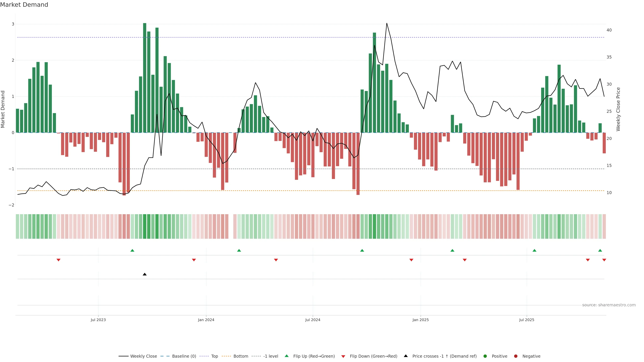Click the first green flip-up triangle marker
Image resolution: width=644 pixels, height=362 pixels.
(x=132, y=250)
